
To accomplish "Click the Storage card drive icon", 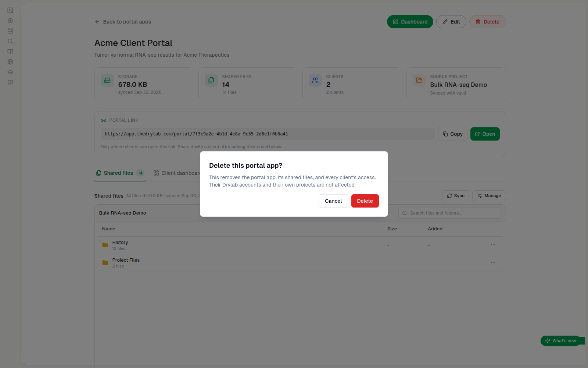I will 107,80.
